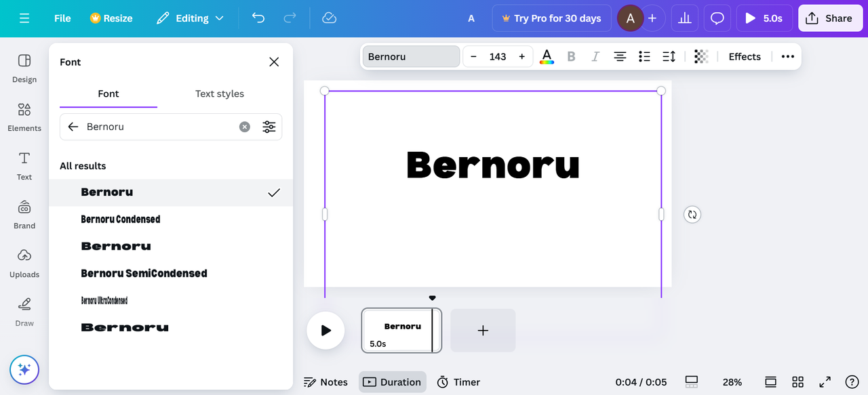Click the Share button
Image resolution: width=868 pixels, height=395 pixels.
coord(829,18)
